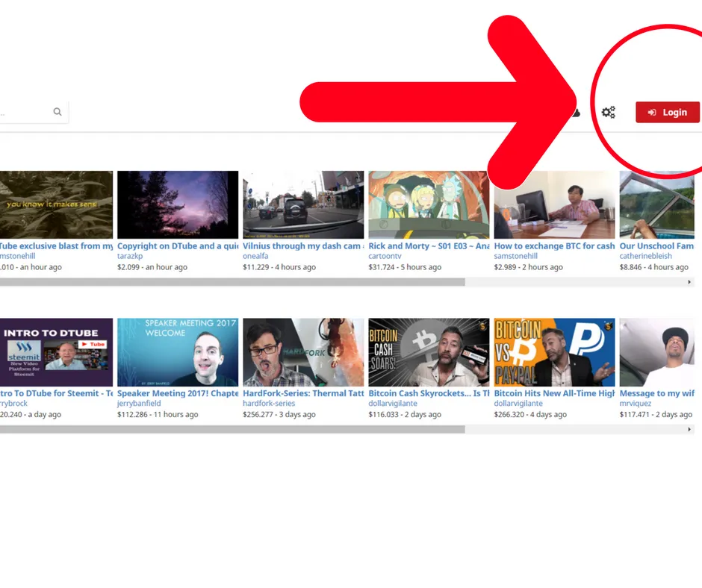The image size is (702, 588).
Task: Open the 'you know it makes sense' thumbnail
Action: [57, 204]
